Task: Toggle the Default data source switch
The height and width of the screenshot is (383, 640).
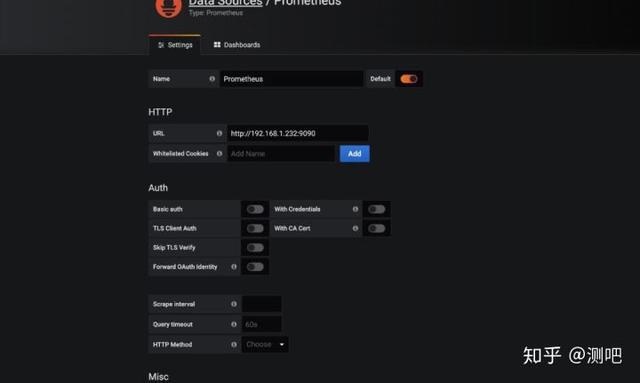Action: (x=409, y=79)
